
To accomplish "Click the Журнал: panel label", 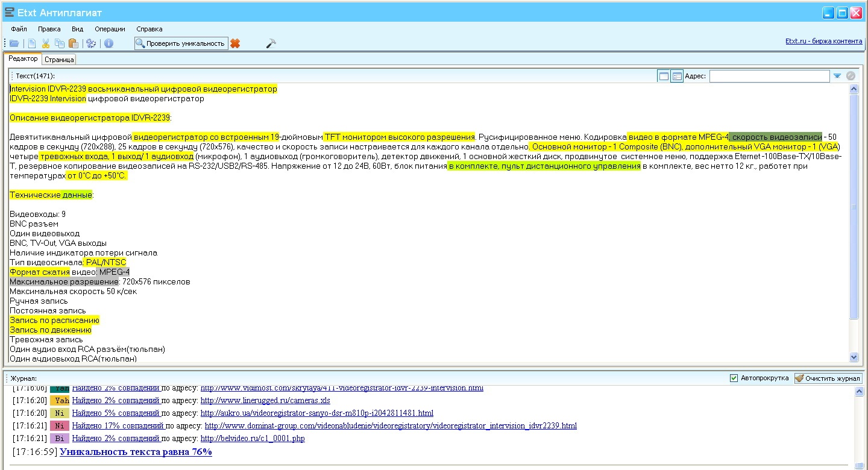I will (x=24, y=378).
